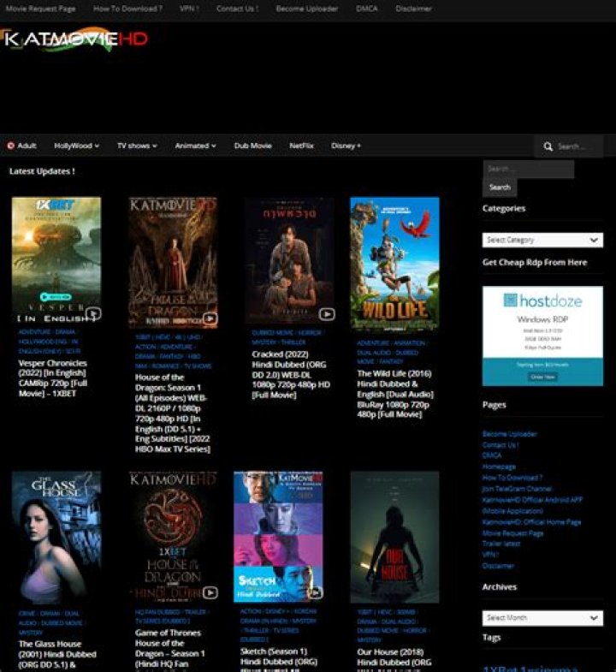Open the NetFlix menu item

point(301,146)
